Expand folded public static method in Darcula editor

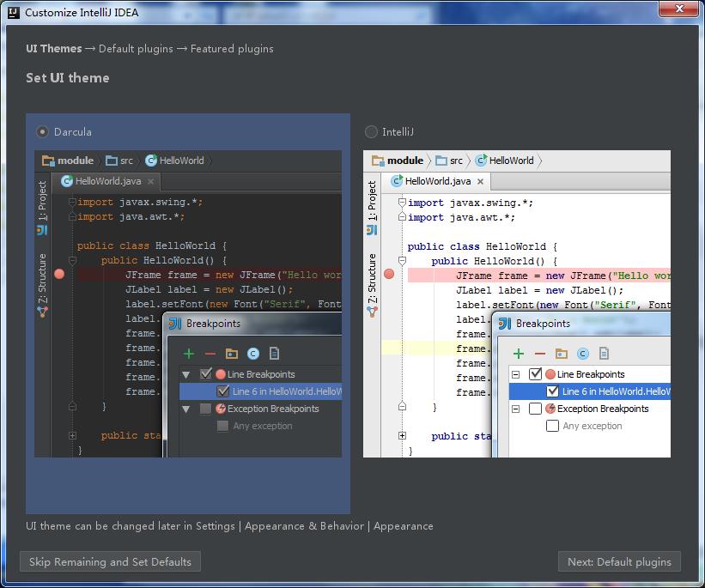72,435
